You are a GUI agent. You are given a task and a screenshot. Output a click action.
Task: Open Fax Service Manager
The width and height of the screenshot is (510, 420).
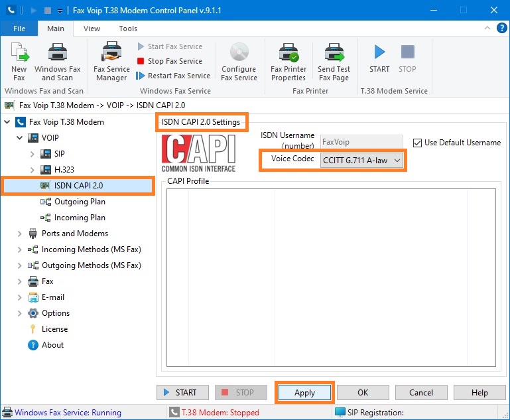[111, 62]
